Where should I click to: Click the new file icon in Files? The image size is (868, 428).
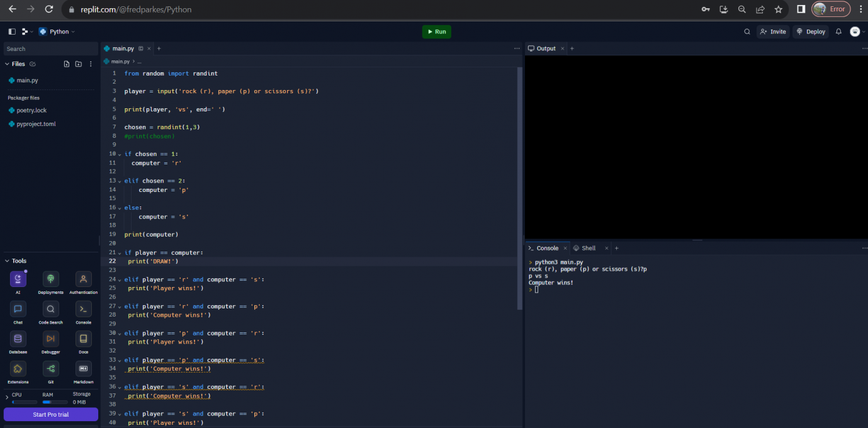[x=67, y=64]
